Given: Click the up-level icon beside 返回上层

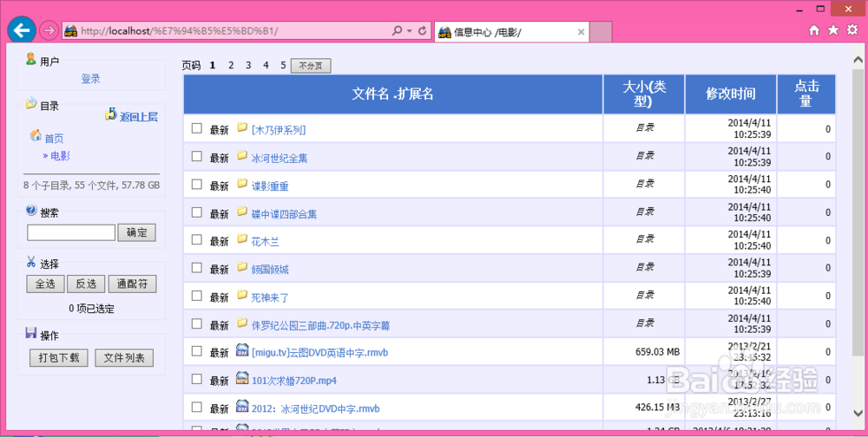Looking at the screenshot, I should (111, 114).
